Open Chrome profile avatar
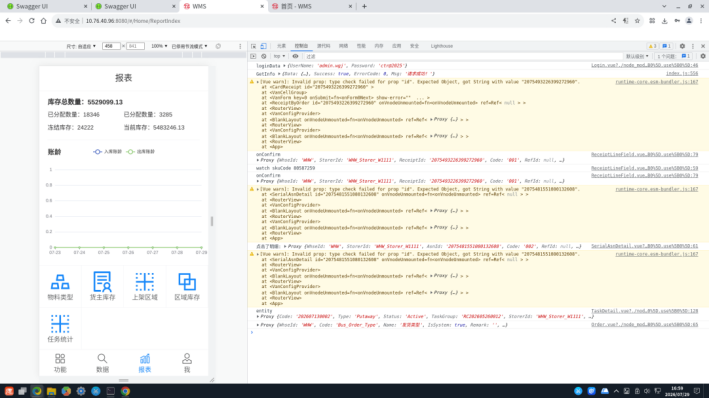 coord(689,21)
